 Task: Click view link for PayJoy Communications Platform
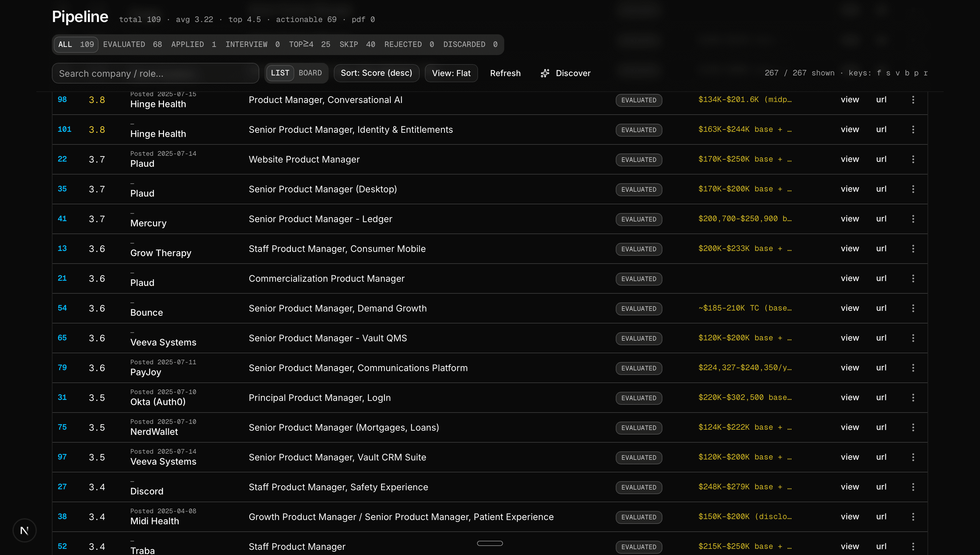pos(849,368)
